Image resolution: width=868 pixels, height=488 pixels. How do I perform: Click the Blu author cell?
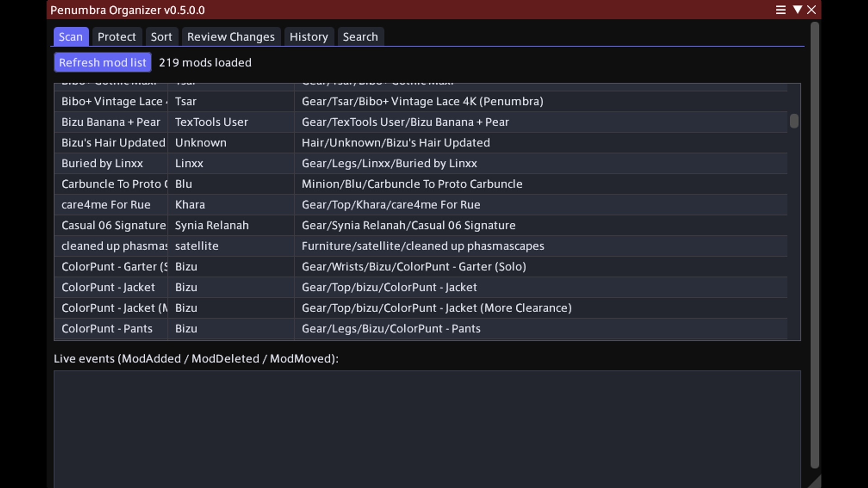pyautogui.click(x=184, y=184)
